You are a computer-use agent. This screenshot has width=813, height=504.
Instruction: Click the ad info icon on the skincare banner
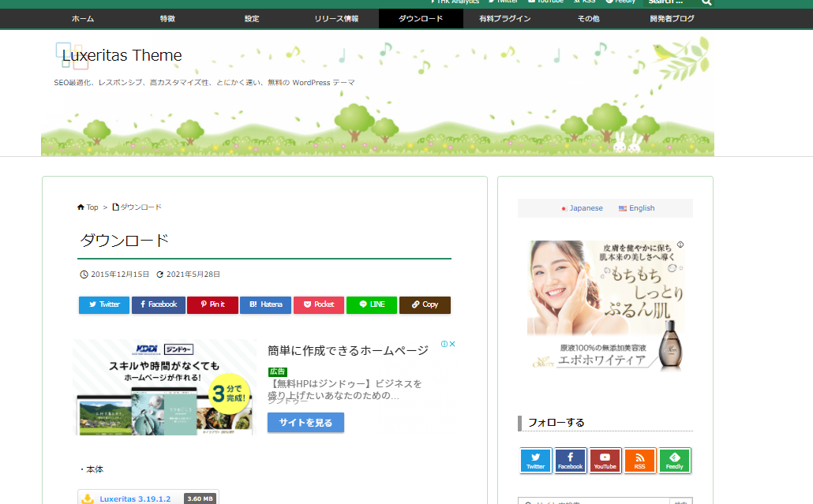680,245
